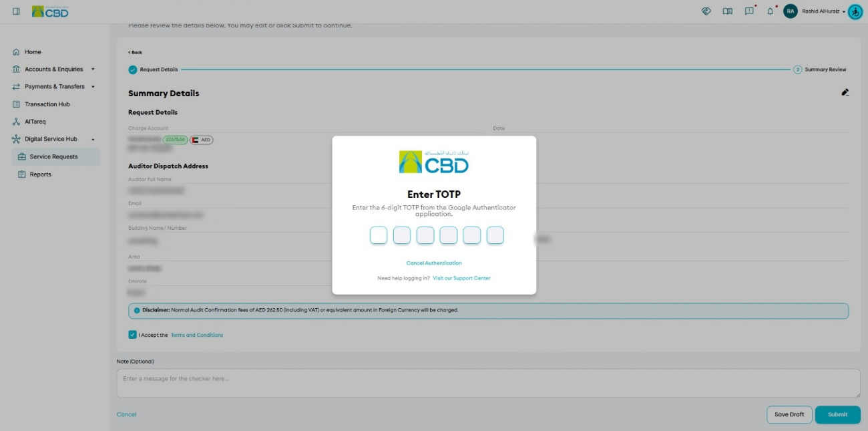Open the feedback alert message icon
Image resolution: width=868 pixels, height=431 pixels.
pos(749,11)
